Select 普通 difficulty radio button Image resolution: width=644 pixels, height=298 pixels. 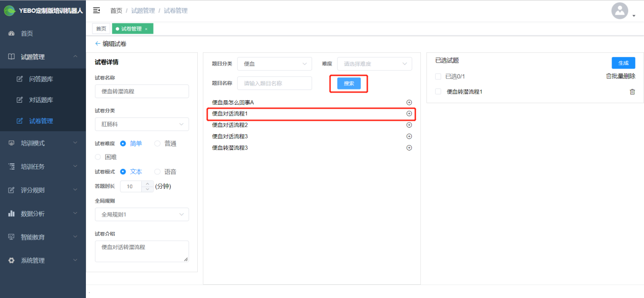(x=157, y=143)
